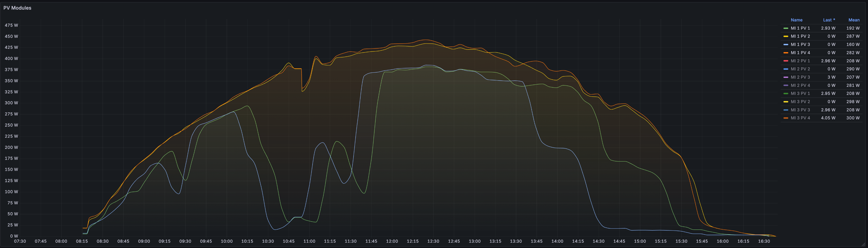
Task: Select MI 3 PV 4 legend entry
Action: [x=800, y=118]
